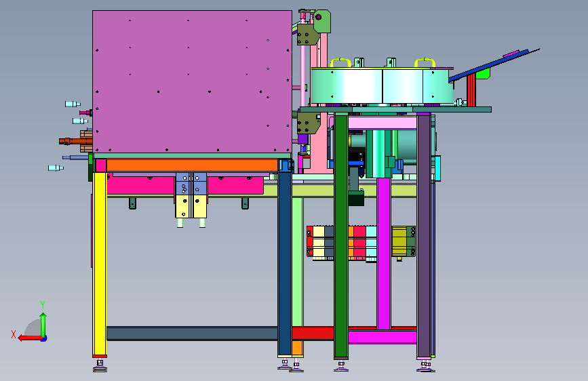Viewport: 588px width, 381px height.
Task: Select the pale yellow block below the blue slider
Action: click(191, 206)
